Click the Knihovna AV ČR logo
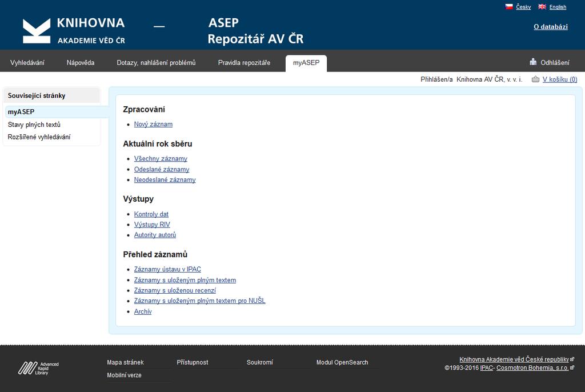585x392 pixels. (74, 31)
